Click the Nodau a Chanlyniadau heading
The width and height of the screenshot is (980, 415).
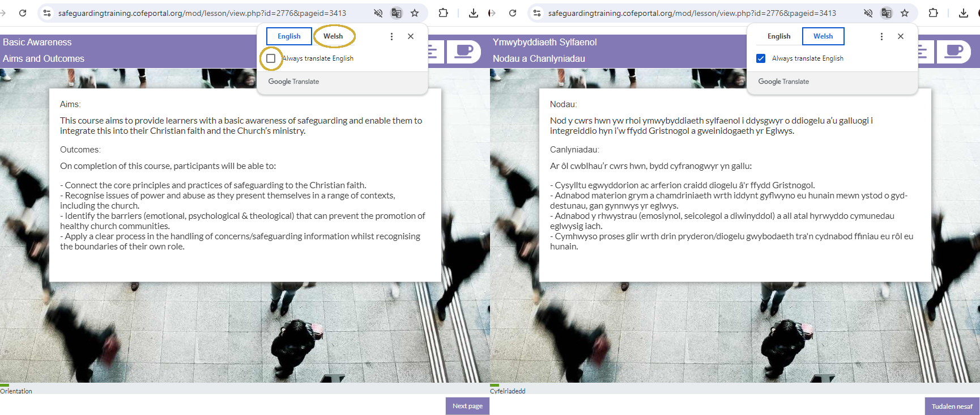point(539,58)
